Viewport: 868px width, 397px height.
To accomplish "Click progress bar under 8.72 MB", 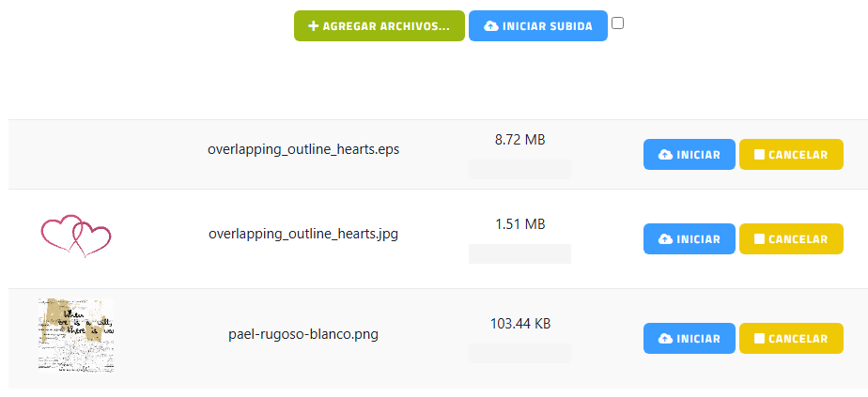I will (x=519, y=169).
